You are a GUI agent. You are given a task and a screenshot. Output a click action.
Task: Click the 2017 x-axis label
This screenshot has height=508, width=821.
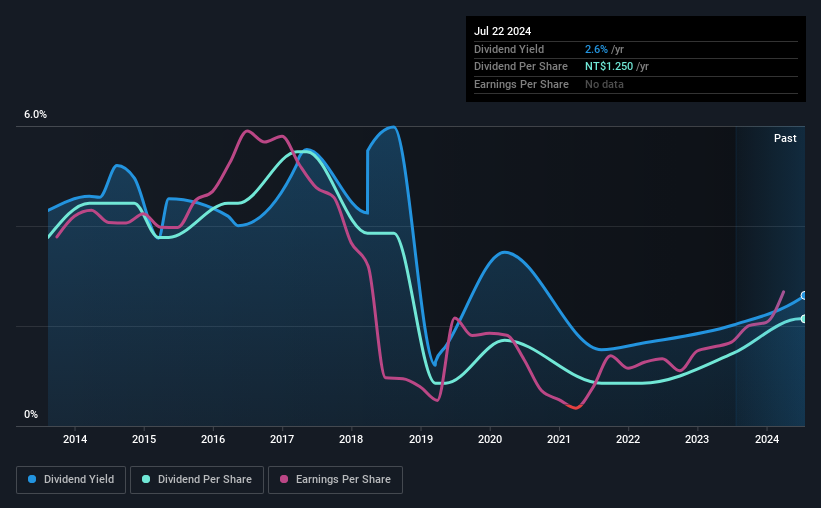click(x=282, y=439)
